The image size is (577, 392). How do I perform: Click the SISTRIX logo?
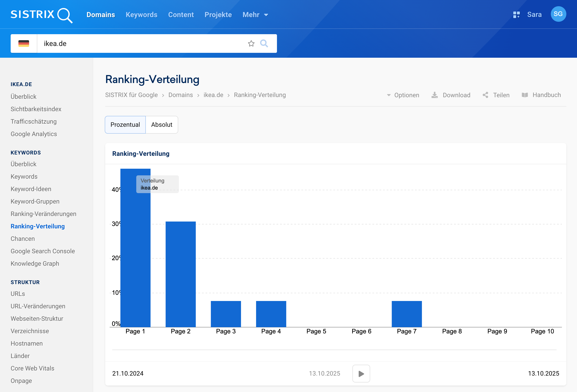[41, 15]
